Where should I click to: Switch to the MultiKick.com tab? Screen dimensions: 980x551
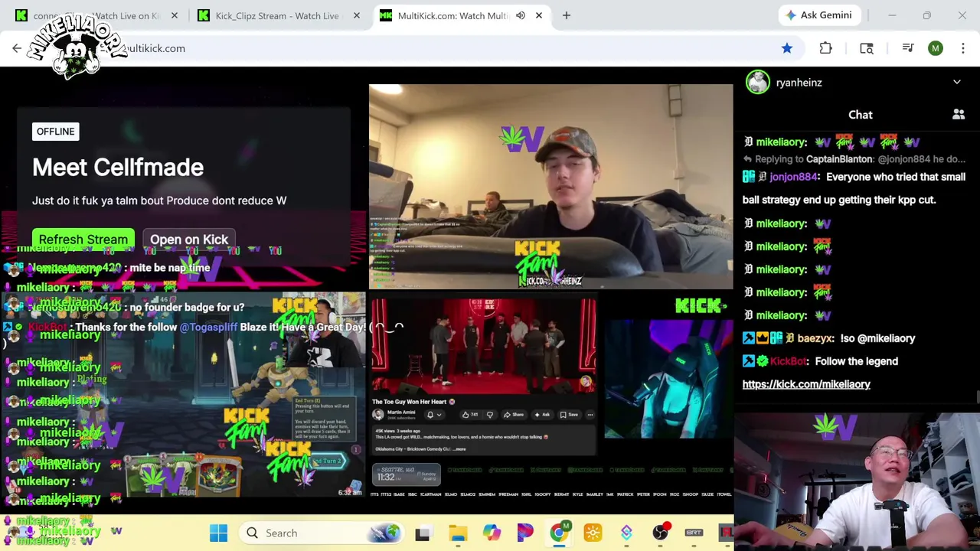[452, 15]
